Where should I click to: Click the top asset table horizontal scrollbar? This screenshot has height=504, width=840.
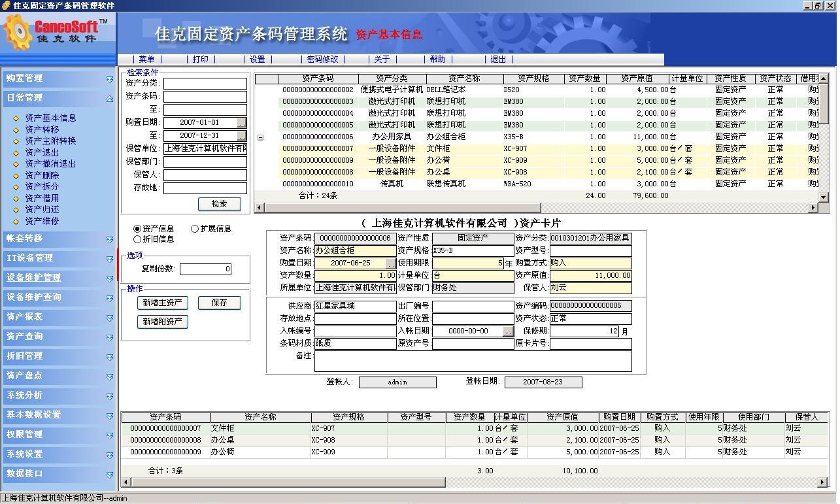pyautogui.click(x=536, y=207)
